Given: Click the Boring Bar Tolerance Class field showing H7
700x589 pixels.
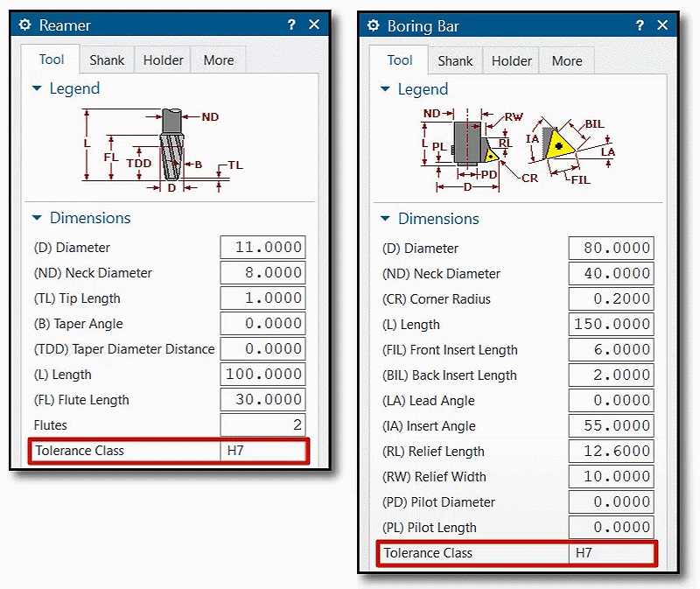Looking at the screenshot, I should (x=611, y=553).
